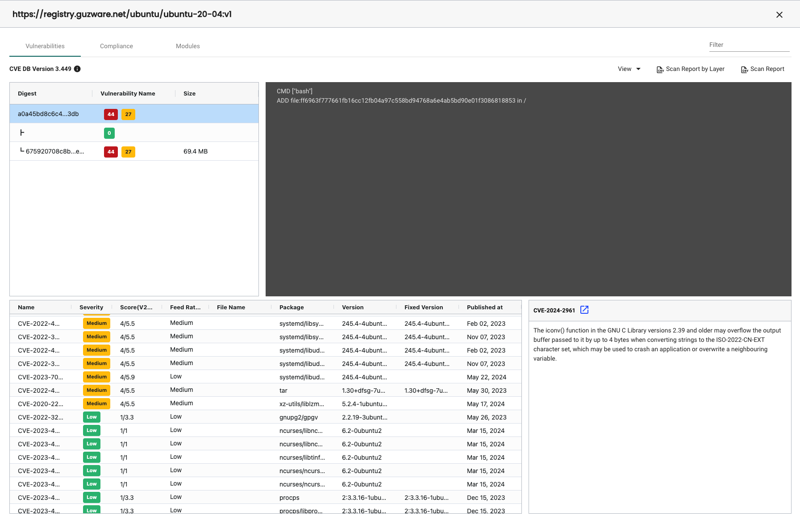Select the empty layer row with 0 badge

134,133
